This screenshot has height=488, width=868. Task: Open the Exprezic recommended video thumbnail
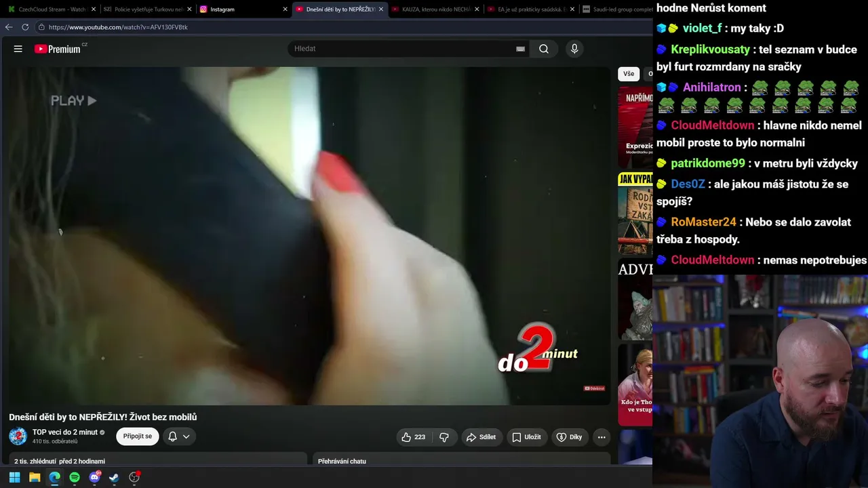pos(635,128)
